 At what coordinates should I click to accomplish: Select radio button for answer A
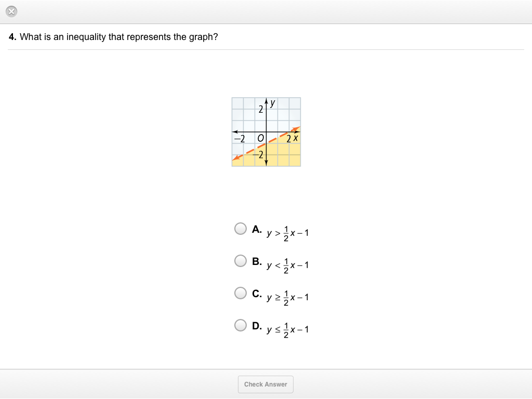click(241, 229)
